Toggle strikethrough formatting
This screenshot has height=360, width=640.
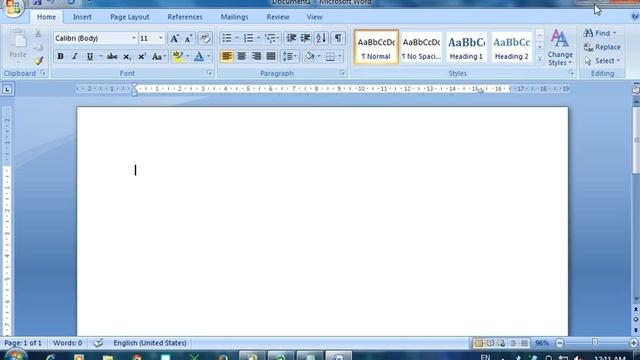tap(112, 56)
